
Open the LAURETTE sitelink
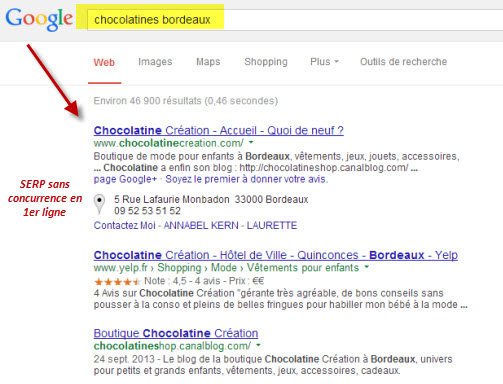coord(272,226)
